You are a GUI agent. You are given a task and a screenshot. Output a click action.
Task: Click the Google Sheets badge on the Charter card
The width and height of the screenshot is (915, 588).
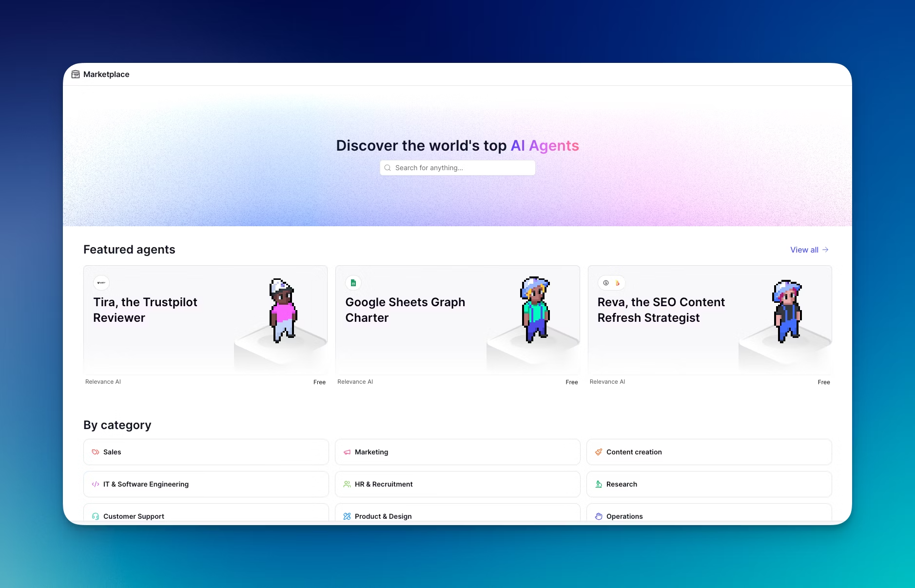pyautogui.click(x=353, y=283)
